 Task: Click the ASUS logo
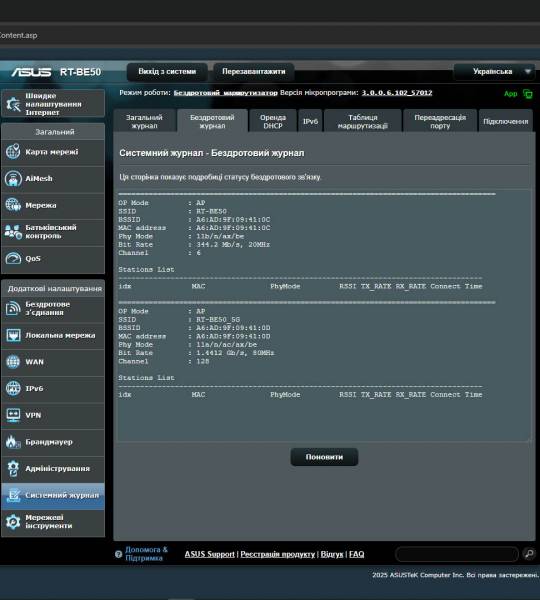[31, 72]
